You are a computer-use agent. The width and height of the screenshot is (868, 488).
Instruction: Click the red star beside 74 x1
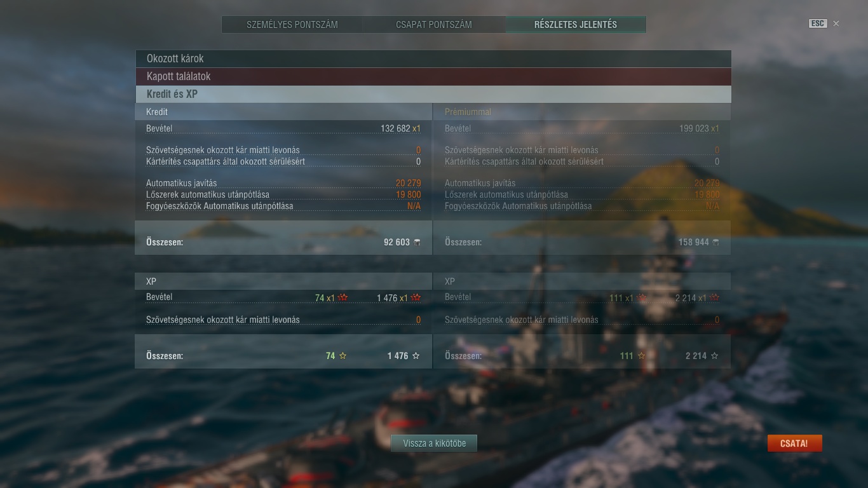point(343,297)
